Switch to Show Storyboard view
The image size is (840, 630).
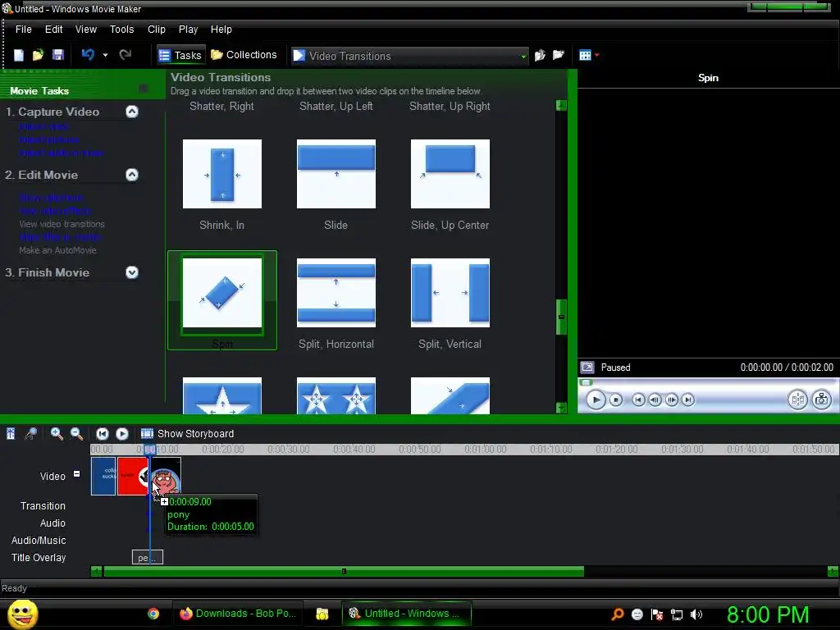pos(187,433)
